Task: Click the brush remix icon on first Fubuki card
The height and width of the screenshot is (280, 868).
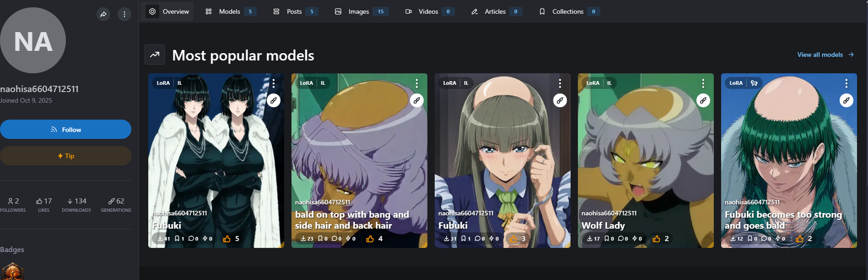Action: tap(274, 100)
